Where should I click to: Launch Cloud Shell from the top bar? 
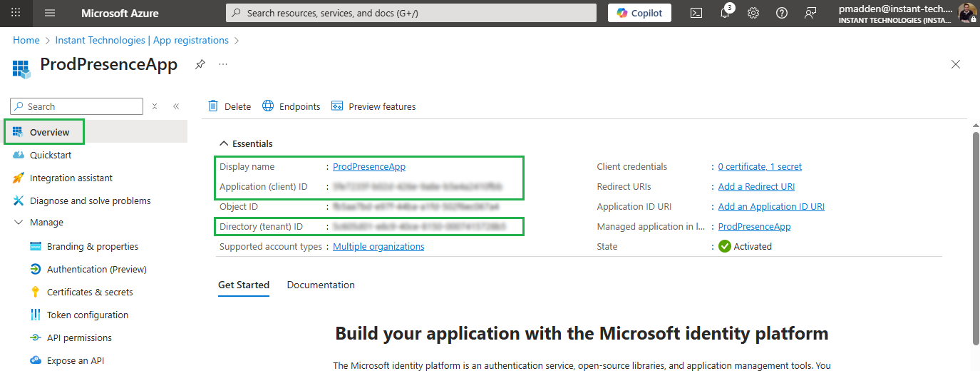696,13
